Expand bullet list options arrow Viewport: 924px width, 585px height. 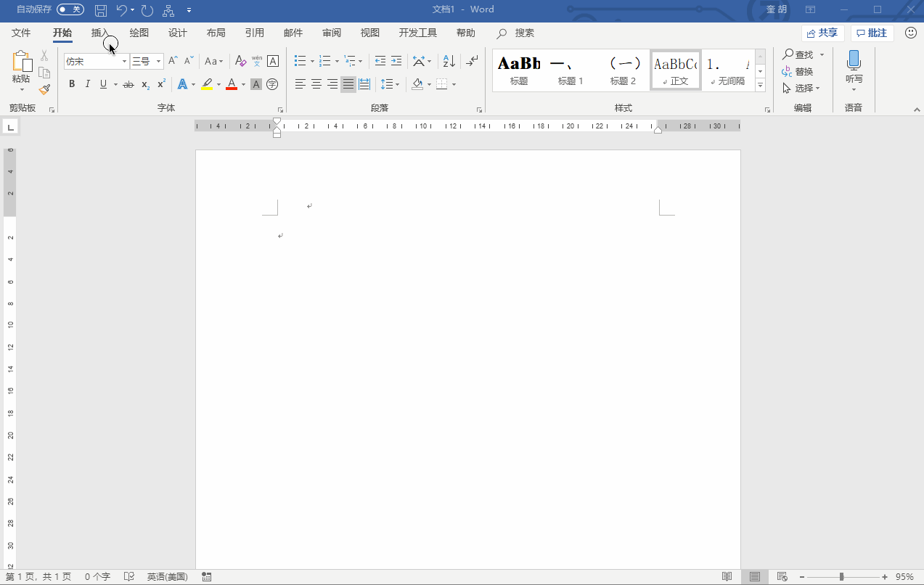312,62
